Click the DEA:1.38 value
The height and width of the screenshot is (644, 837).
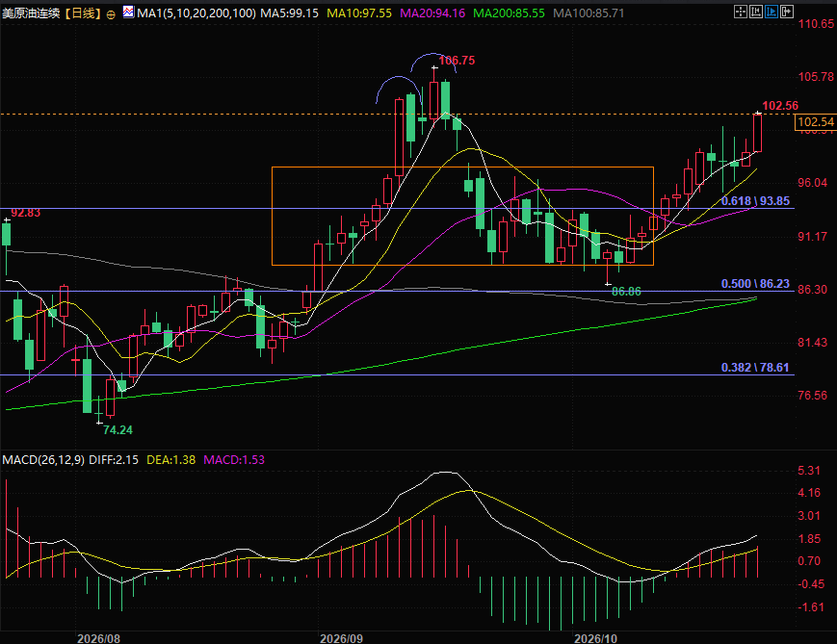170,460
